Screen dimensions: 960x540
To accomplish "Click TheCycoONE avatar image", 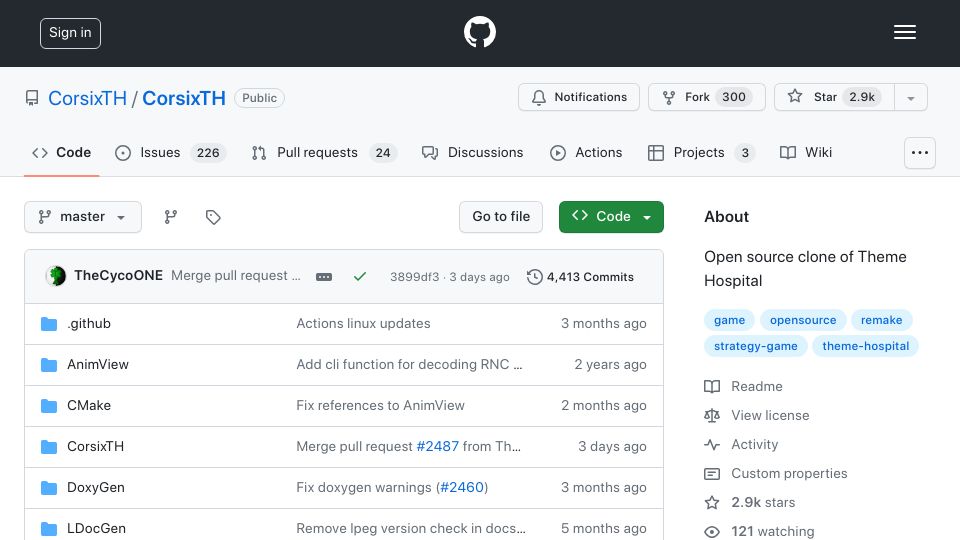I will 56,276.
